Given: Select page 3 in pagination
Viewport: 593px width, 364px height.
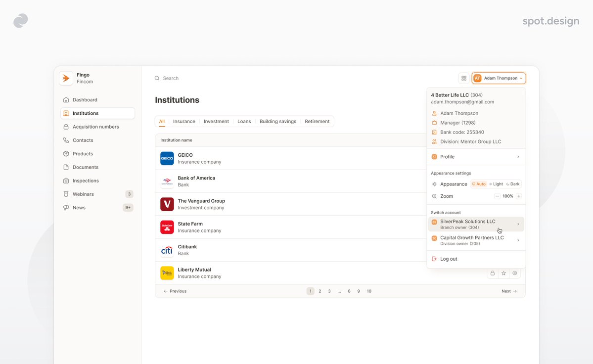Looking at the screenshot, I should 329,291.
